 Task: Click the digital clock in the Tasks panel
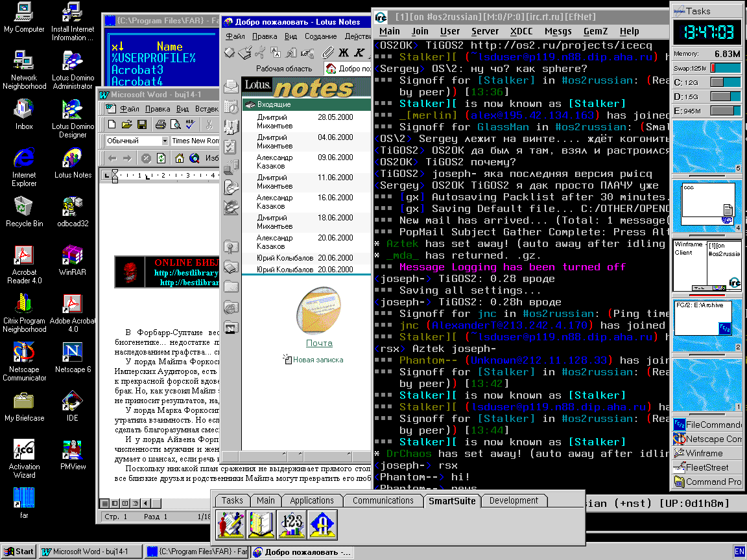click(707, 32)
